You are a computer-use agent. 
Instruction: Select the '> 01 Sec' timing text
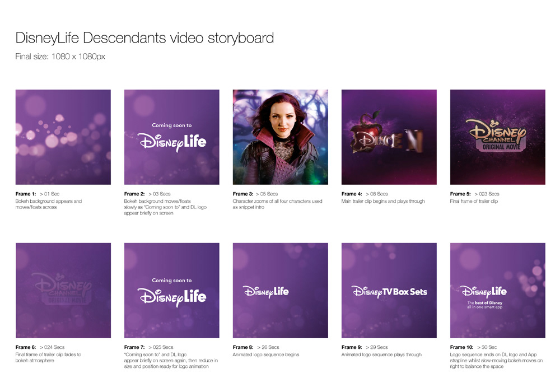(x=50, y=194)
